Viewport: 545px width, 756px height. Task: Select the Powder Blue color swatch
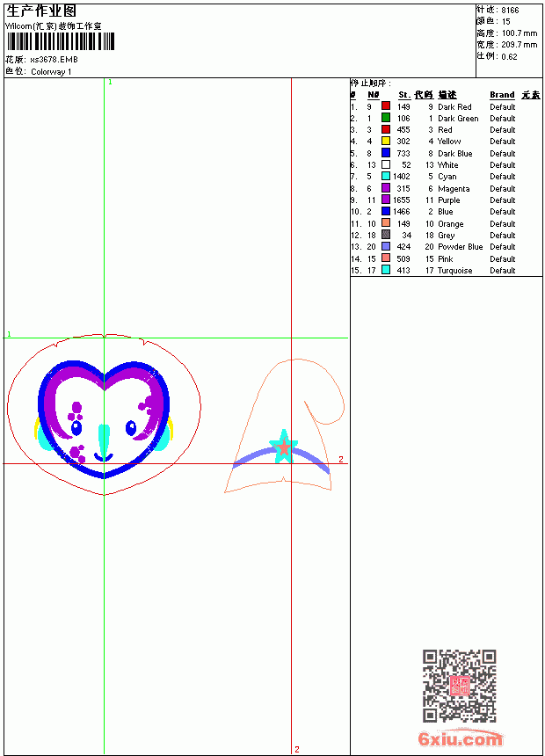coord(386,246)
